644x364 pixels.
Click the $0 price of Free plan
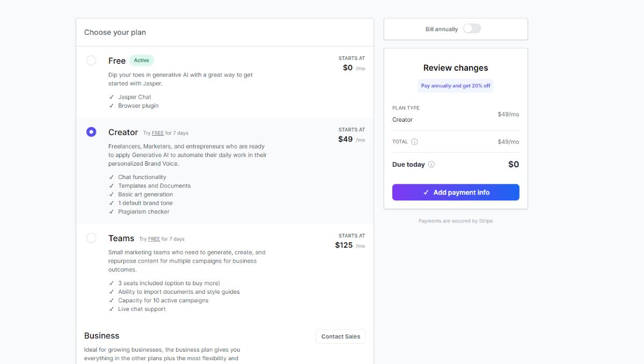pos(348,68)
